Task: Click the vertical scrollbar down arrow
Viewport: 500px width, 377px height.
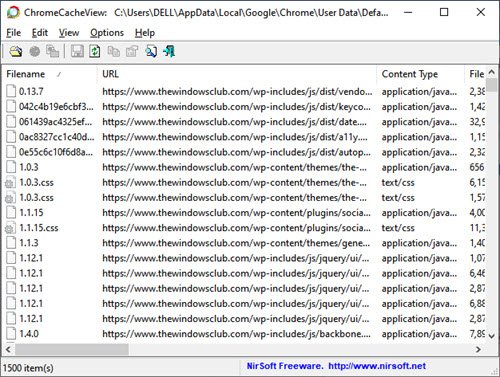Action: [x=492, y=336]
